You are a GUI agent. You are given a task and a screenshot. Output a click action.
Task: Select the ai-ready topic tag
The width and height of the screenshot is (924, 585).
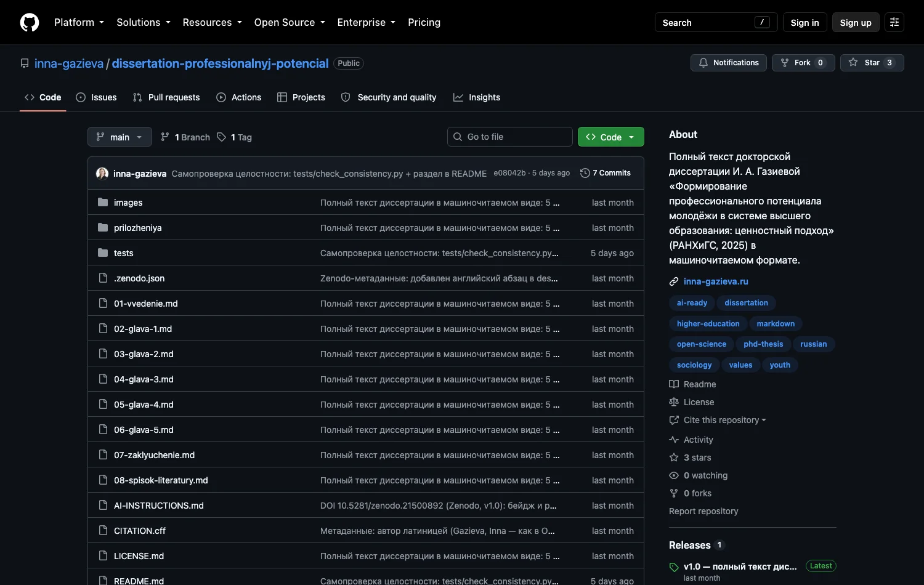click(x=692, y=303)
